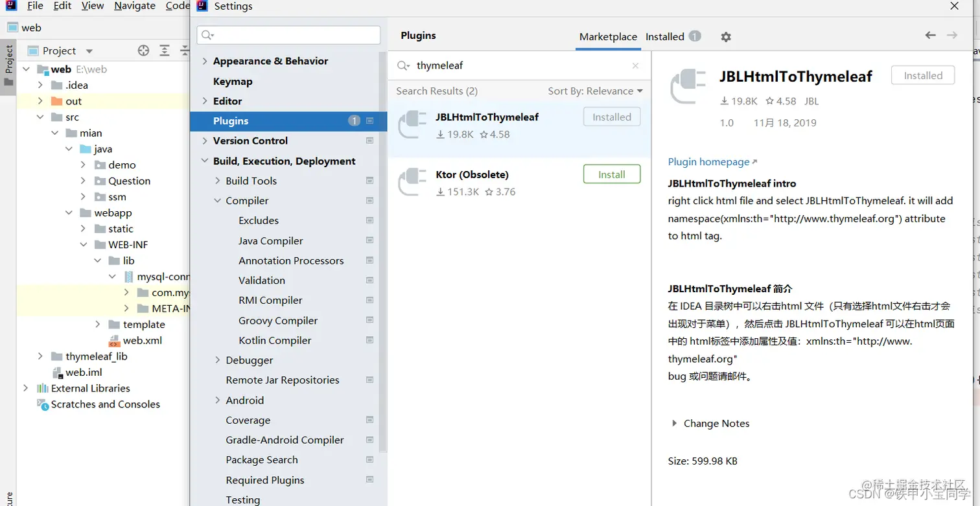
Task: Click the project-level icon beside Validation
Action: (x=370, y=281)
